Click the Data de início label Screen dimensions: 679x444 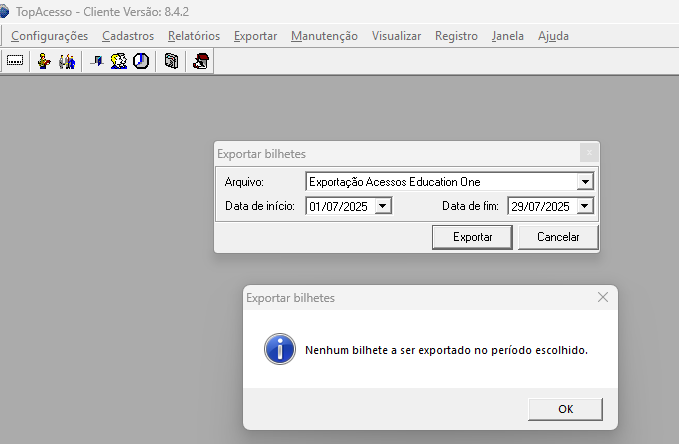(260, 206)
